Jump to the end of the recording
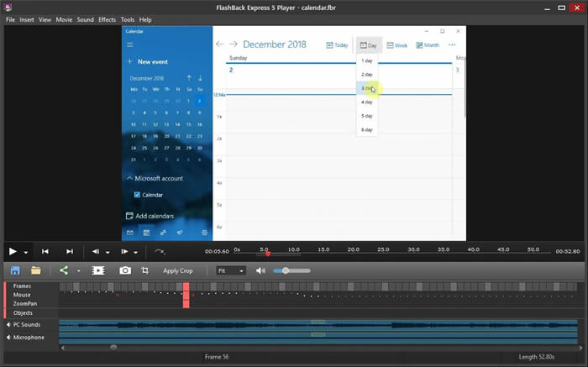Image resolution: width=588 pixels, height=367 pixels. pos(70,251)
